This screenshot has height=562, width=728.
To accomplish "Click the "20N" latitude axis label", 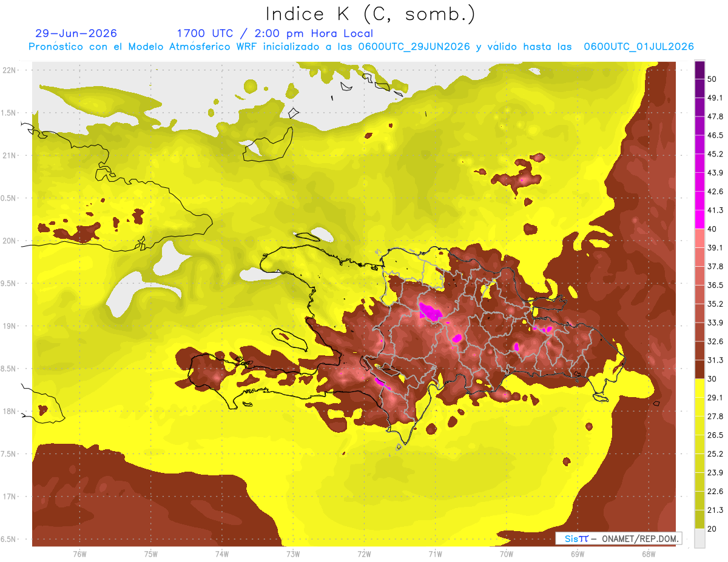I will [9, 241].
